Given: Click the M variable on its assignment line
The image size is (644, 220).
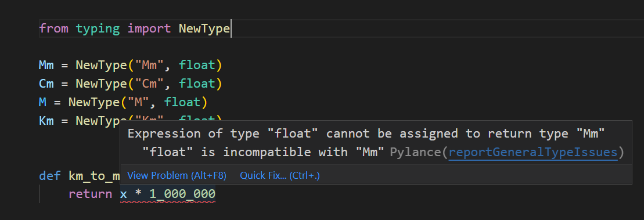Looking at the screenshot, I should tap(43, 102).
